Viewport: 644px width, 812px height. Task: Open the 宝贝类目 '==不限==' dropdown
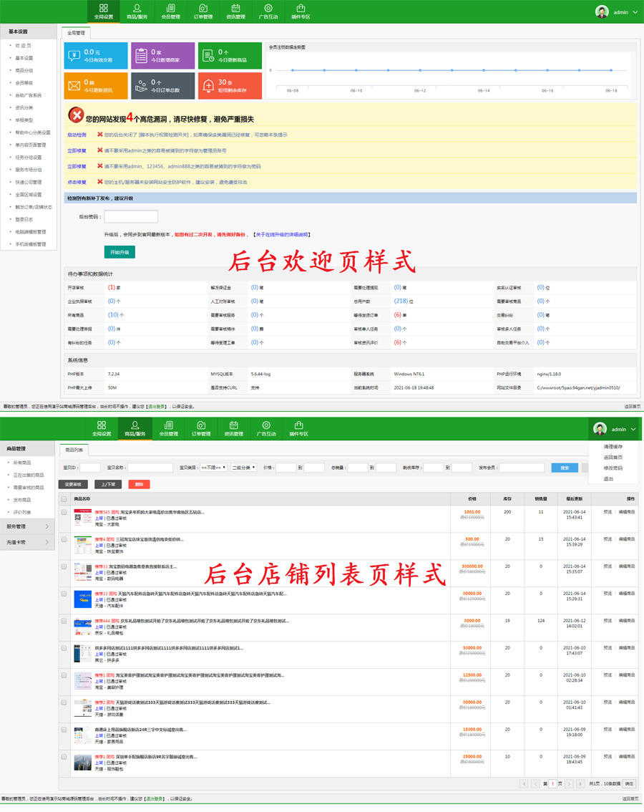click(x=213, y=468)
